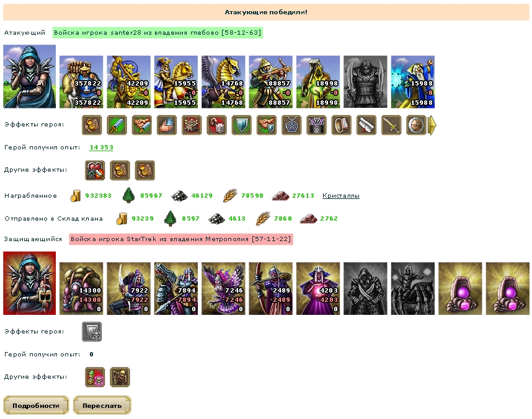Click the skeleton effect icon for defender
This screenshot has width=532, height=419.
[120, 377]
